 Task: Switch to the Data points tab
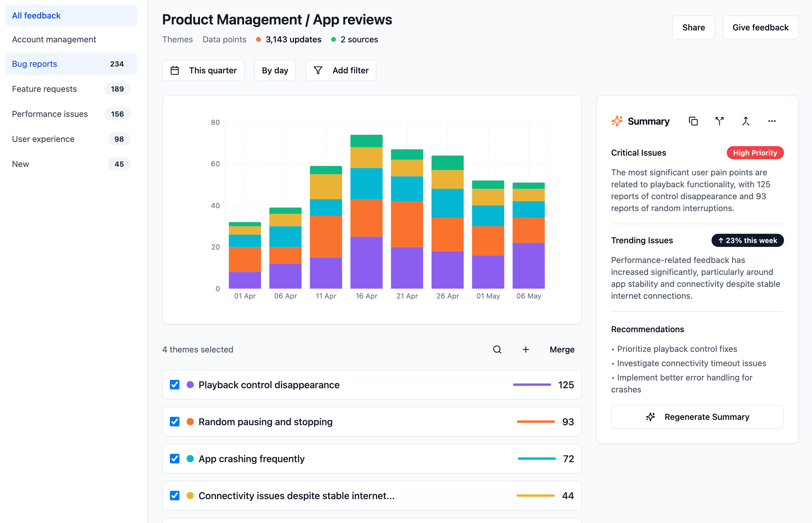[x=224, y=39]
